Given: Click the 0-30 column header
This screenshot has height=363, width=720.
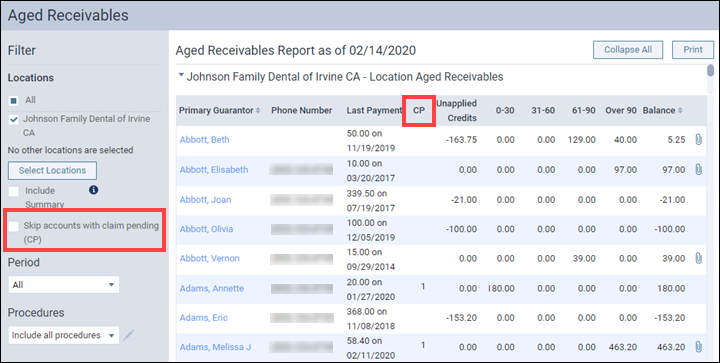Looking at the screenshot, I should click(505, 111).
